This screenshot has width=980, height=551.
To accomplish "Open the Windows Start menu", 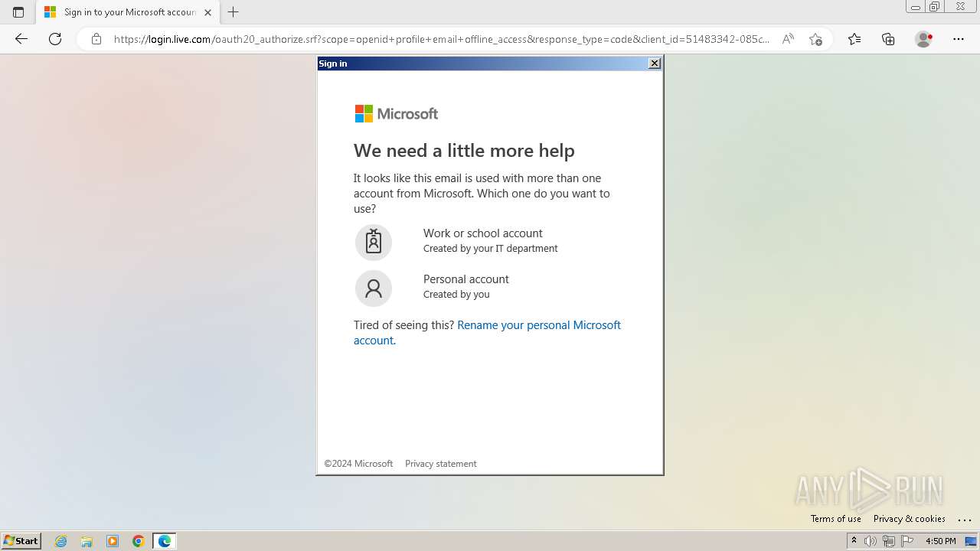I will point(21,541).
